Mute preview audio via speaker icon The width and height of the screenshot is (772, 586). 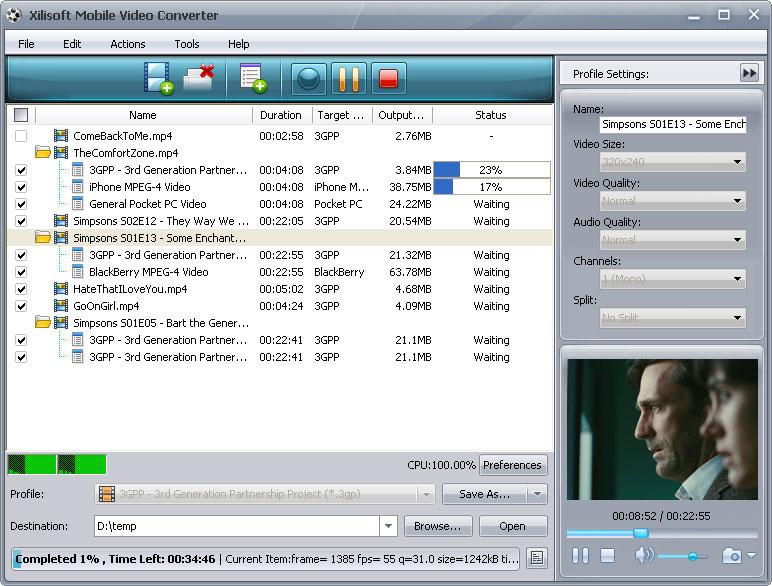[x=644, y=555]
